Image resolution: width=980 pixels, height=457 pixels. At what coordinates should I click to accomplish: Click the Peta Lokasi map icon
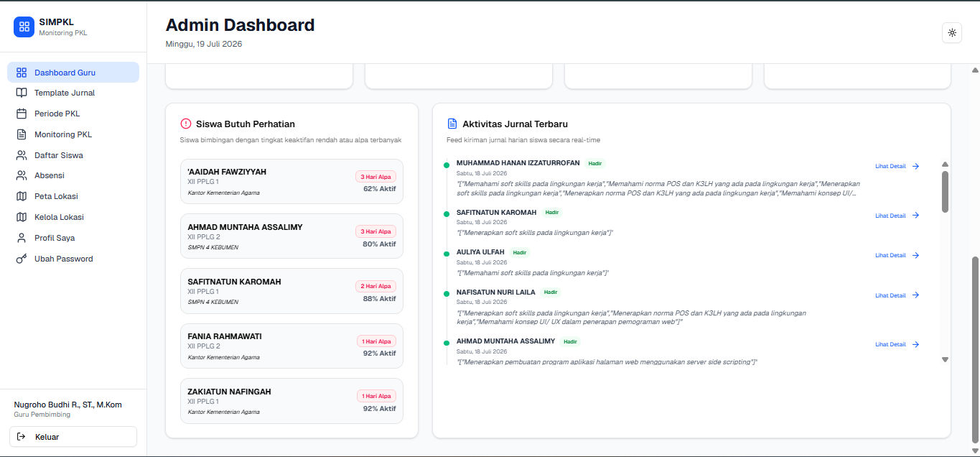22,196
